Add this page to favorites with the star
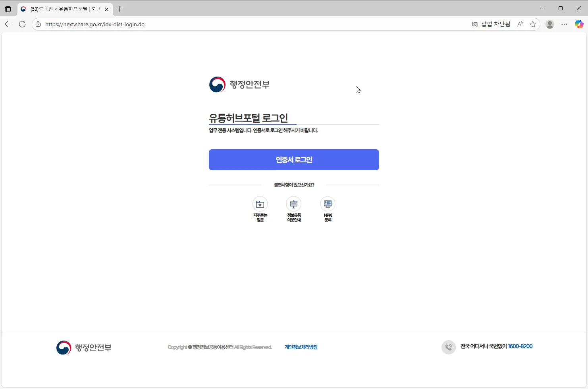 click(x=533, y=24)
